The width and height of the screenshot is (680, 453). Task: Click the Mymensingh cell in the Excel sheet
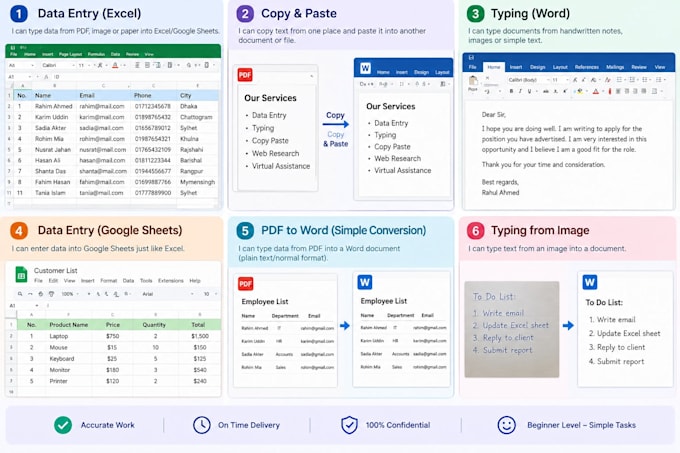tap(197, 182)
